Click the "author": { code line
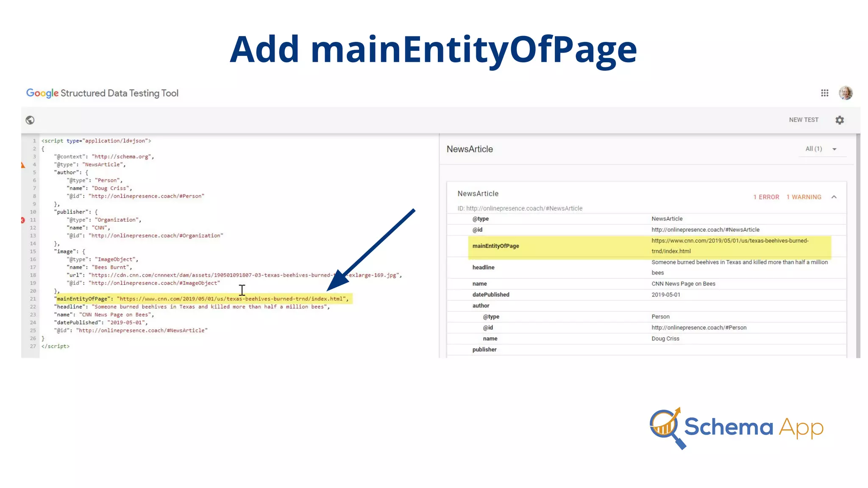This screenshot has width=868, height=488. 71,172
